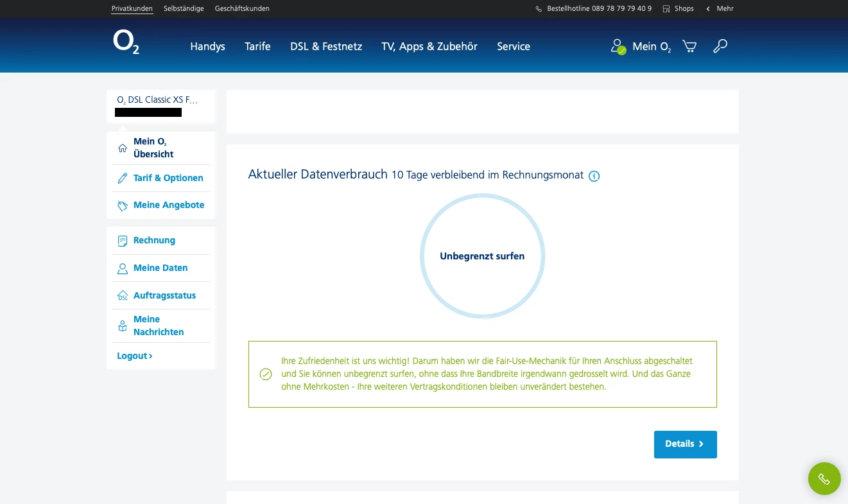Open Meine Daten in the sidebar
The height and width of the screenshot is (504, 848).
click(x=160, y=268)
